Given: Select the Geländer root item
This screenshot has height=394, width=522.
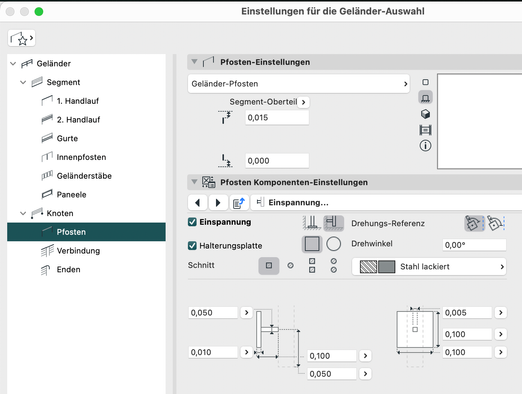Looking at the screenshot, I should 53,63.
